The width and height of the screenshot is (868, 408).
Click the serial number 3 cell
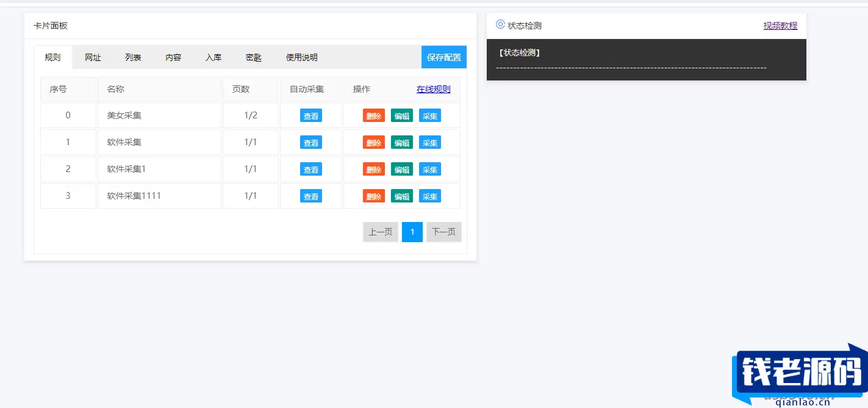tap(68, 196)
